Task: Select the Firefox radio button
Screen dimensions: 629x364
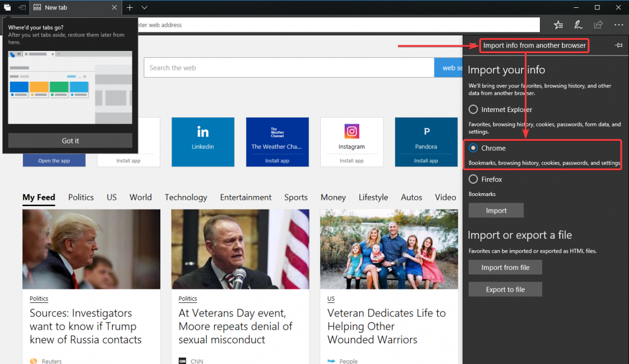Action: (473, 179)
